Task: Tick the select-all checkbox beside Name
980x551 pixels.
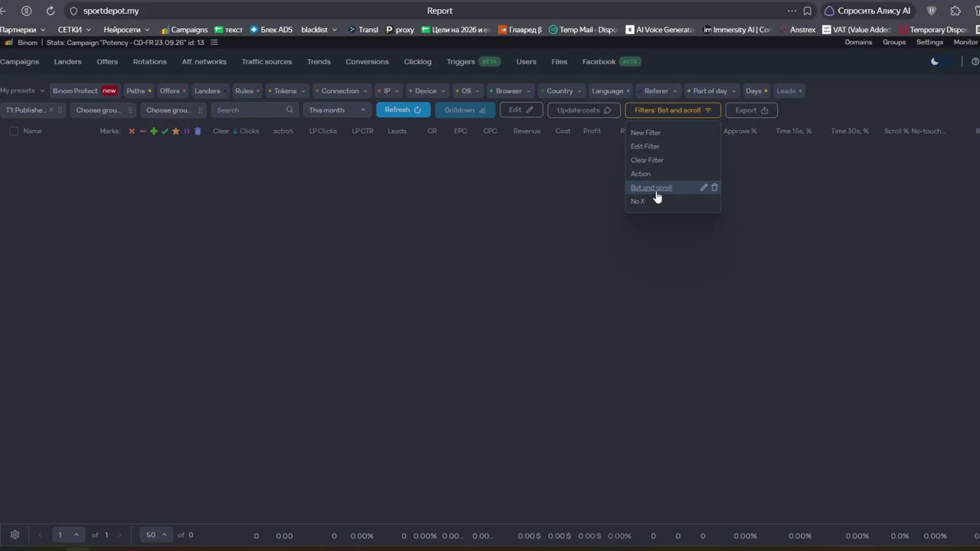Action: click(x=14, y=132)
